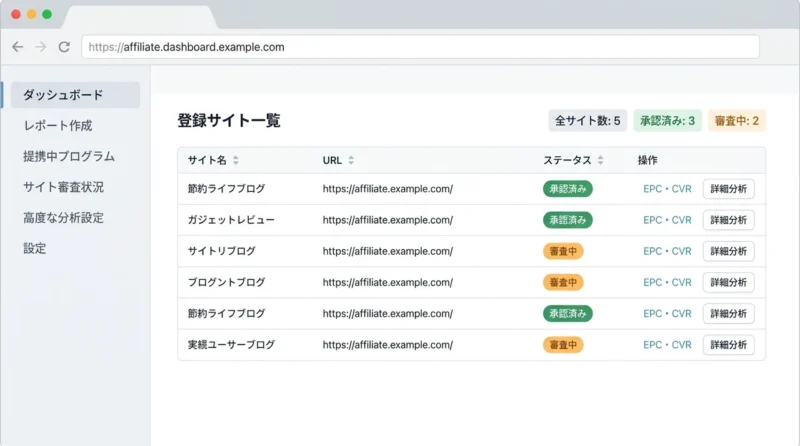Click EPC・CVR link for ガジェットレビュー
Viewport: 800px width, 446px height.
pos(667,220)
